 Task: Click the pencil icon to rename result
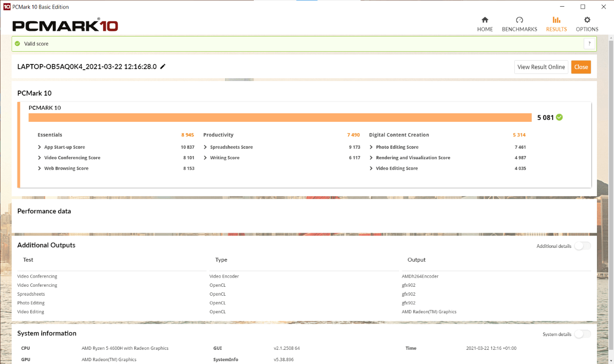click(x=163, y=67)
